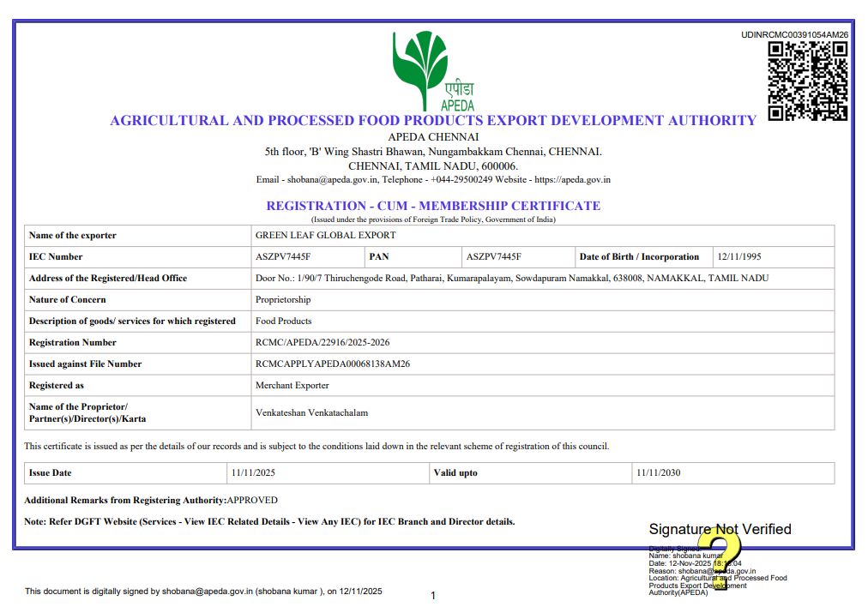Select the Date of Birth 12/11/1995 cell
The width and height of the screenshot is (868, 607).
743,256
